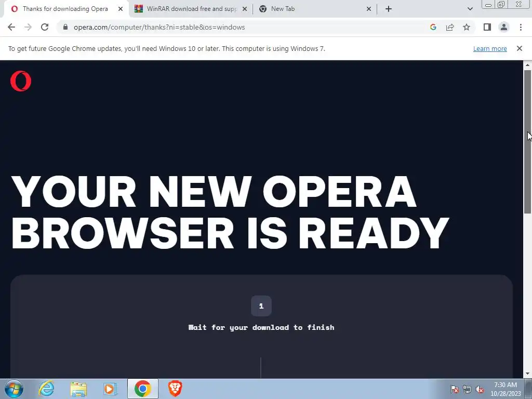Click the scrollbar up arrow
Viewport: 532px width, 399px height.
point(527,65)
